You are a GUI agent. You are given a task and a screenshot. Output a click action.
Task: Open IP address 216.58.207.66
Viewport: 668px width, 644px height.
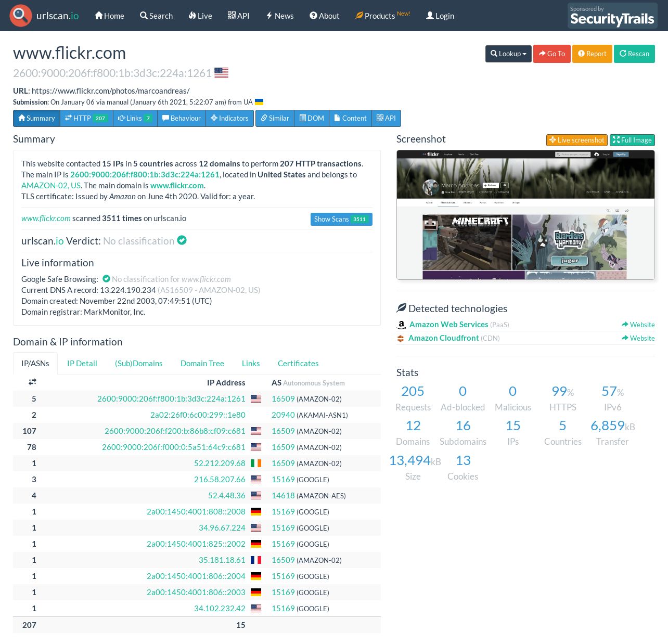click(x=220, y=480)
